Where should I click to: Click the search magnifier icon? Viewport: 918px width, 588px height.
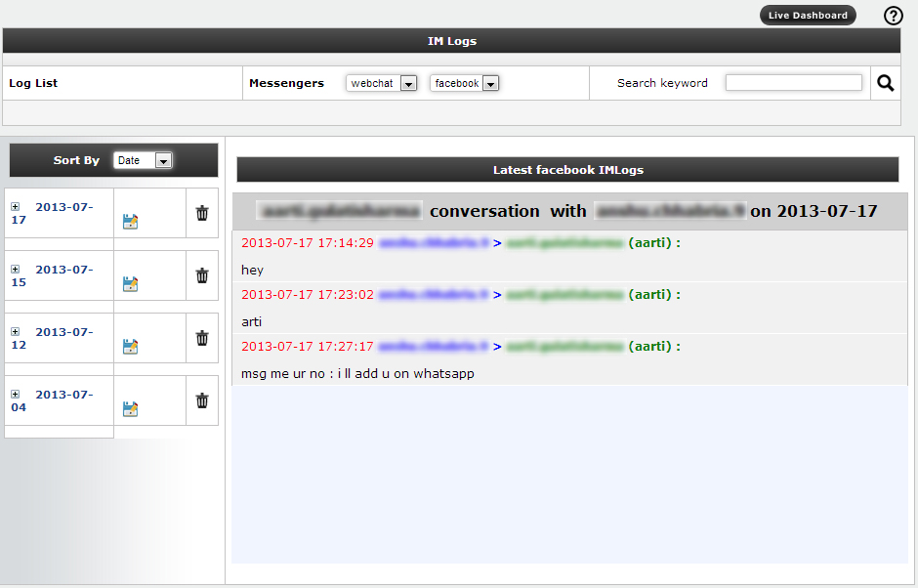[x=885, y=83]
